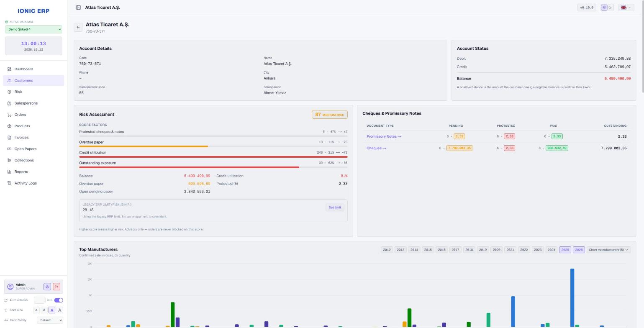Open Customers in the sidebar
The height and width of the screenshot is (328, 644).
33,80
